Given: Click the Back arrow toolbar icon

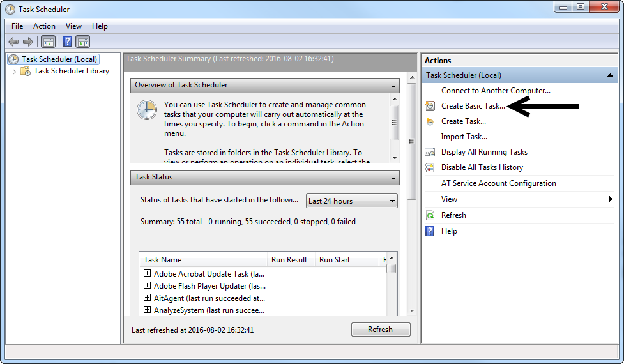Looking at the screenshot, I should (x=13, y=42).
